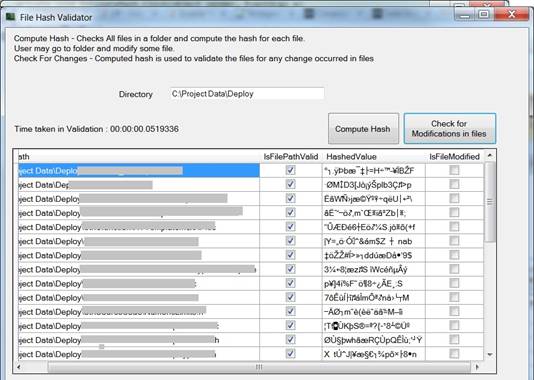Select the hash cell ending ¥ÏBŽF

pyautogui.click(x=374, y=170)
